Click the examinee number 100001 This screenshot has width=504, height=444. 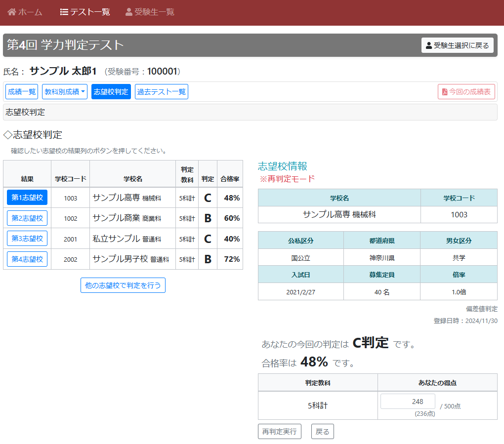pyautogui.click(x=163, y=71)
